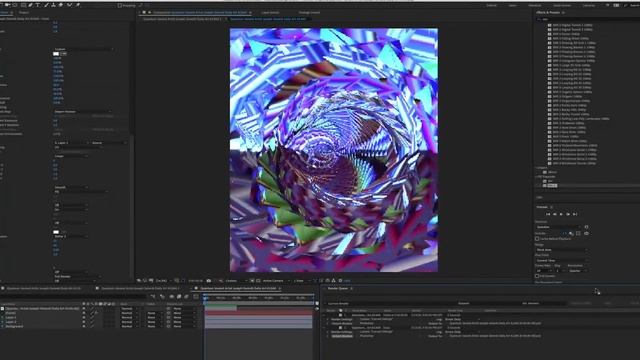
Task: Click the snapshot camera icon below the viewer
Action: click(x=209, y=281)
